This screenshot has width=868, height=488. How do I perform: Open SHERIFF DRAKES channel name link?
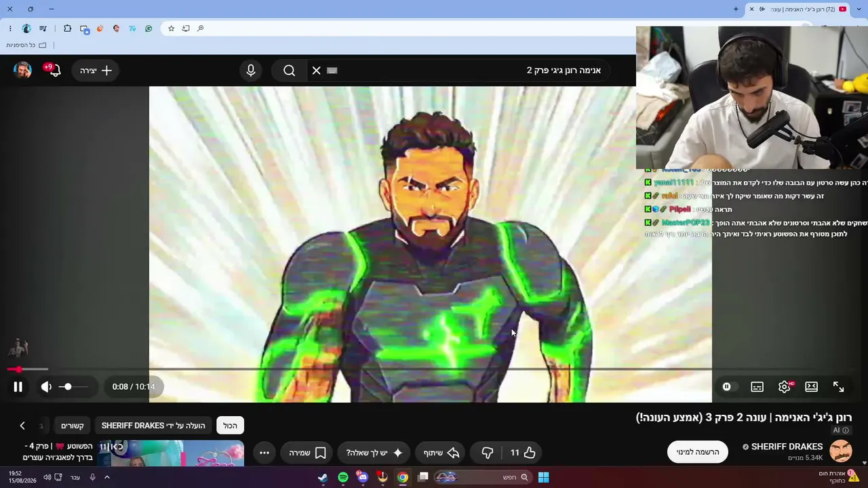click(x=787, y=447)
